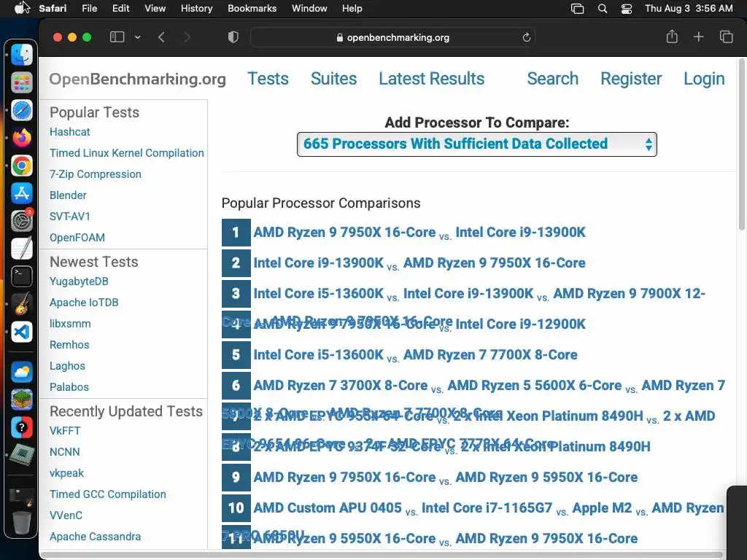The image size is (747, 560).
Task: Open the OpenFOAM test link
Action: [77, 237]
